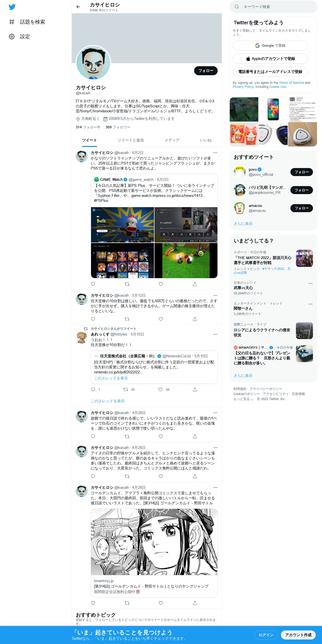322x644 pixels.
Task: Like the ゴールデンカムイ link card tweet
Action: click(161, 603)
